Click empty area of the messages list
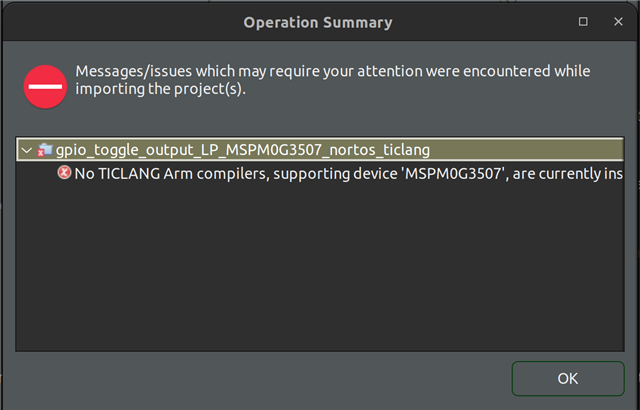 (320, 265)
